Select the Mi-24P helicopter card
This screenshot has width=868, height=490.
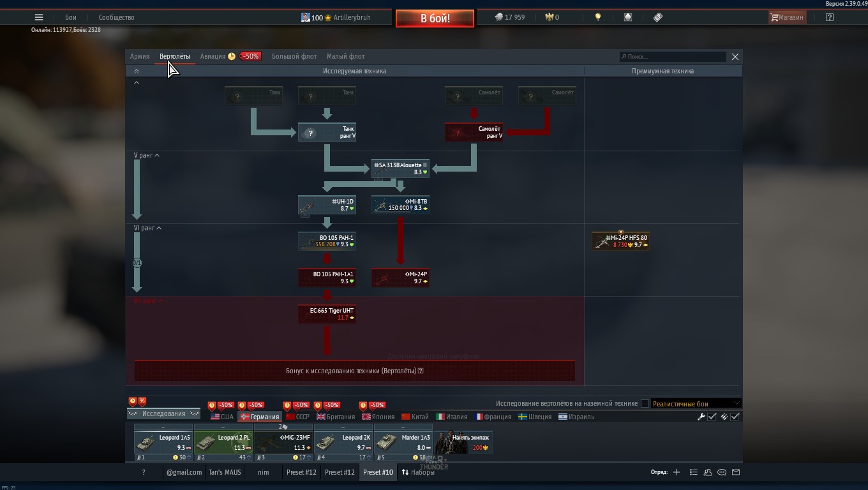point(400,278)
